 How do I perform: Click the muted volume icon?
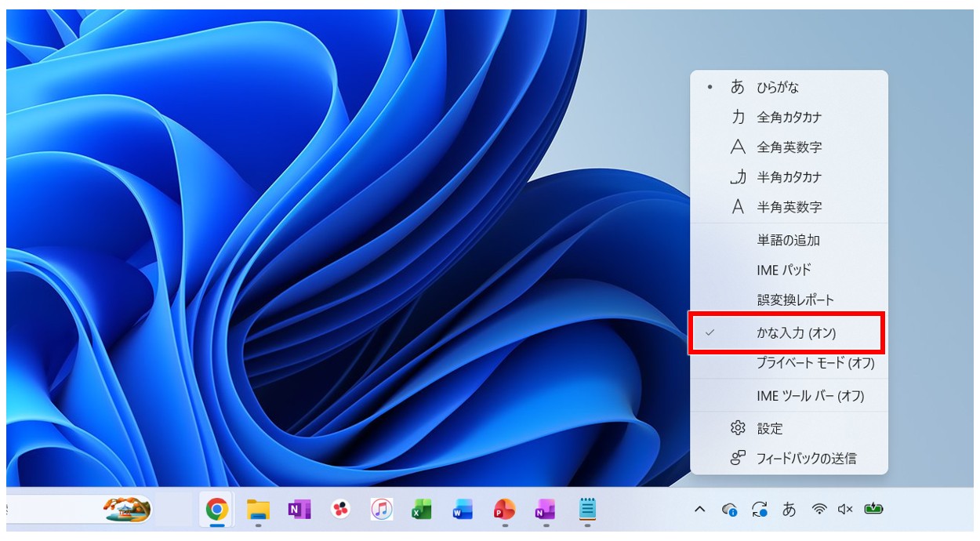pos(844,510)
